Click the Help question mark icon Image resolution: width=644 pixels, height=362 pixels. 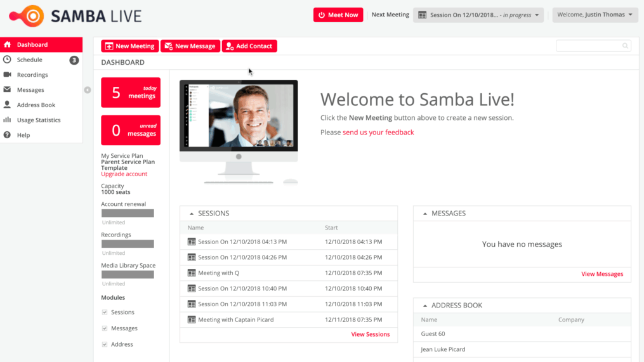[x=8, y=134]
